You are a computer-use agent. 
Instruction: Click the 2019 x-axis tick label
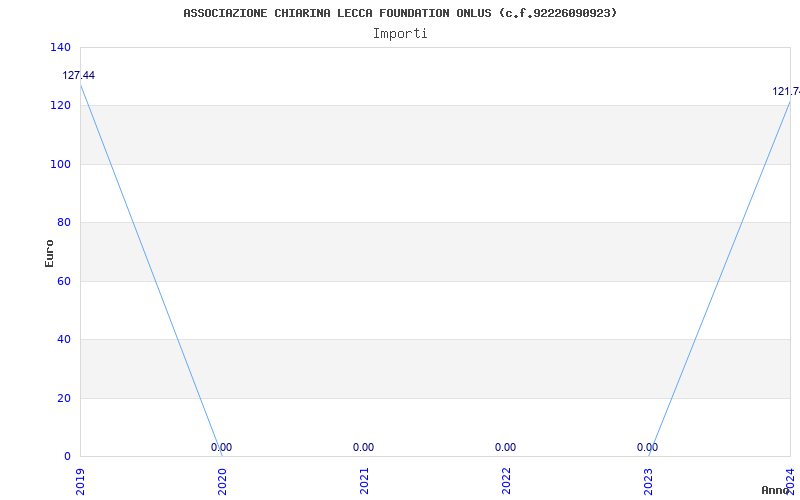pyautogui.click(x=81, y=482)
